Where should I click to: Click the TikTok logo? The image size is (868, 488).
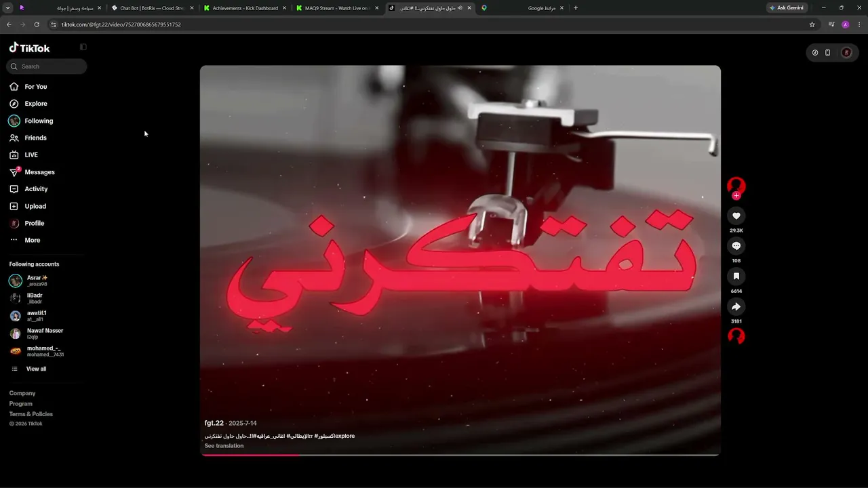pos(29,48)
